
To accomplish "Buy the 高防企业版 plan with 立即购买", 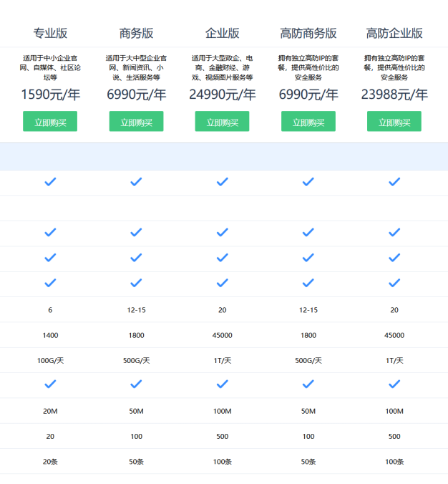I will pos(394,121).
